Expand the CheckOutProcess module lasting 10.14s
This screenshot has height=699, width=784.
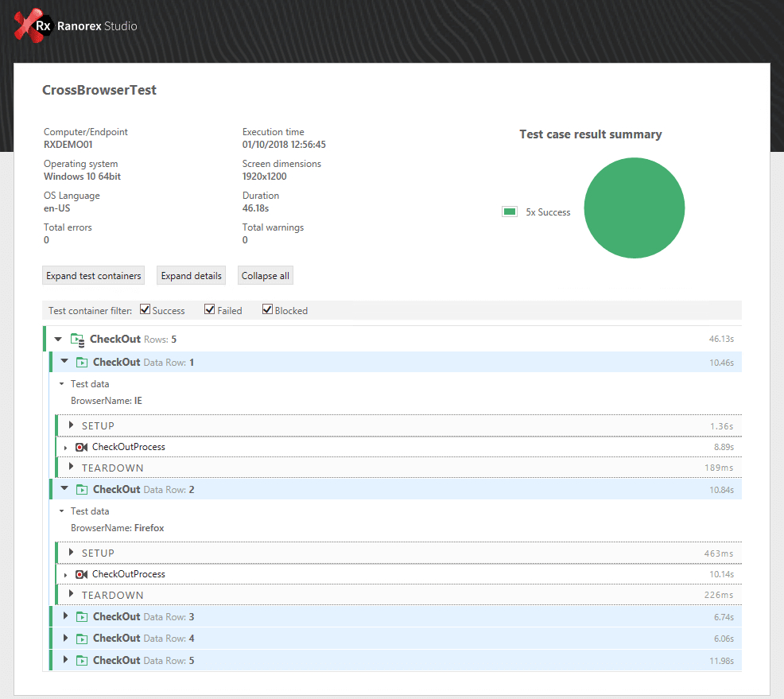click(x=65, y=575)
